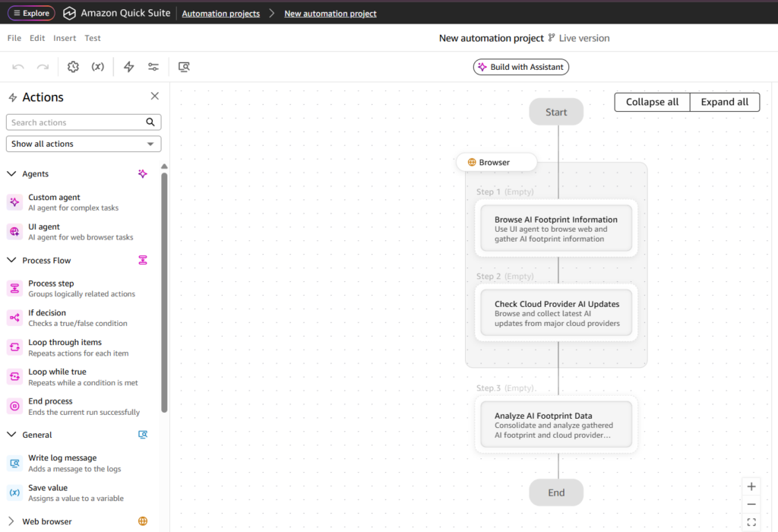The width and height of the screenshot is (778, 532).
Task: Click the Search actions input field
Action: [x=76, y=122]
